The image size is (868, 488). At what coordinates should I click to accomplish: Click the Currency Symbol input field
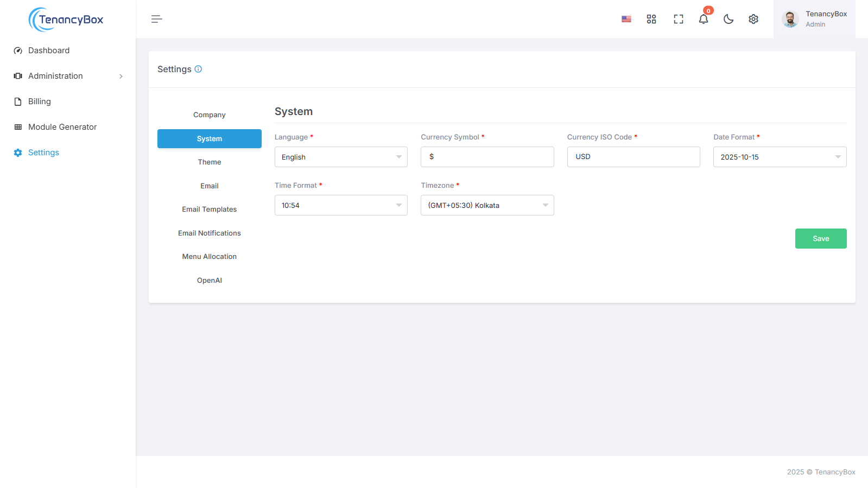[x=487, y=157]
